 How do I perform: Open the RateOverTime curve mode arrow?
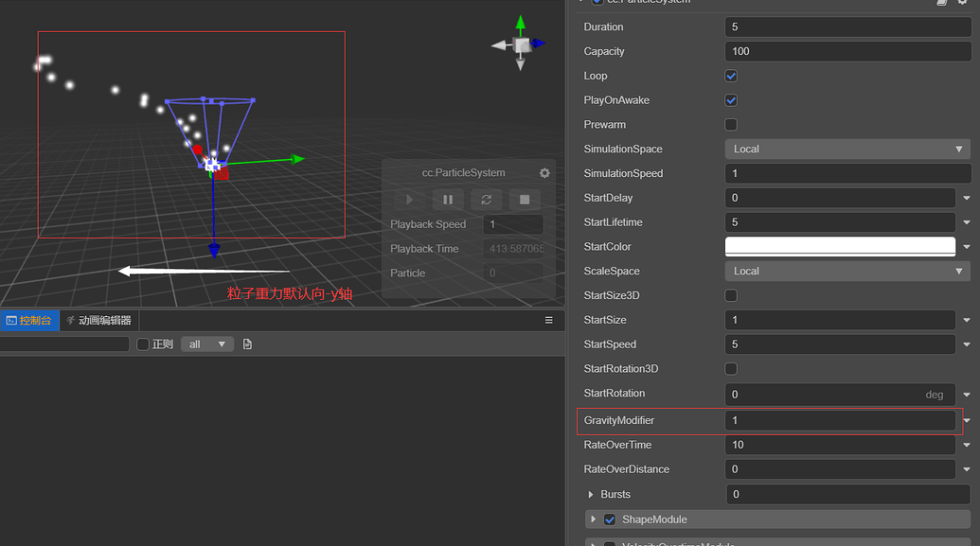pyautogui.click(x=966, y=445)
